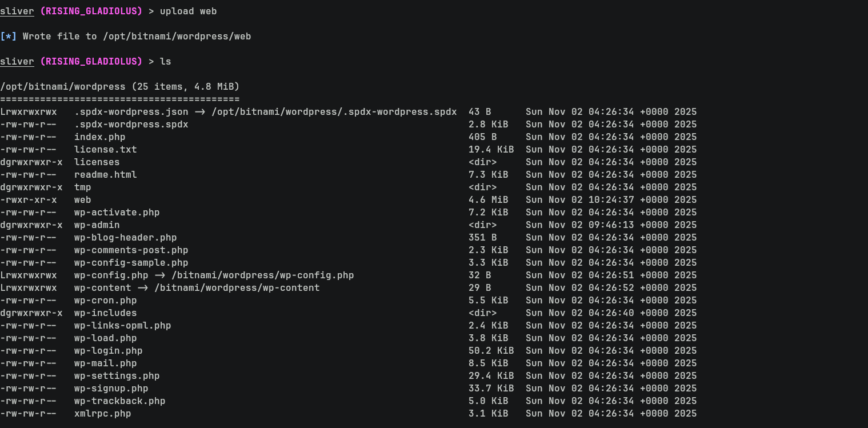This screenshot has height=428, width=868.
Task: Click the licenses directory entry
Action: [97, 162]
